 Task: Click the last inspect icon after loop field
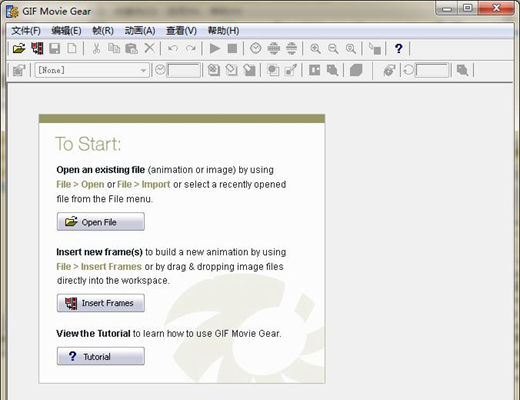pyautogui.click(x=463, y=70)
